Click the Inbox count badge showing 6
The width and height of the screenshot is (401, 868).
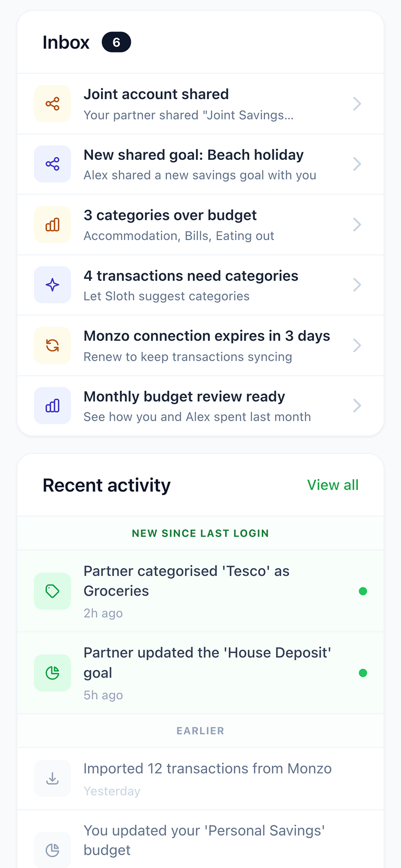pyautogui.click(x=116, y=42)
